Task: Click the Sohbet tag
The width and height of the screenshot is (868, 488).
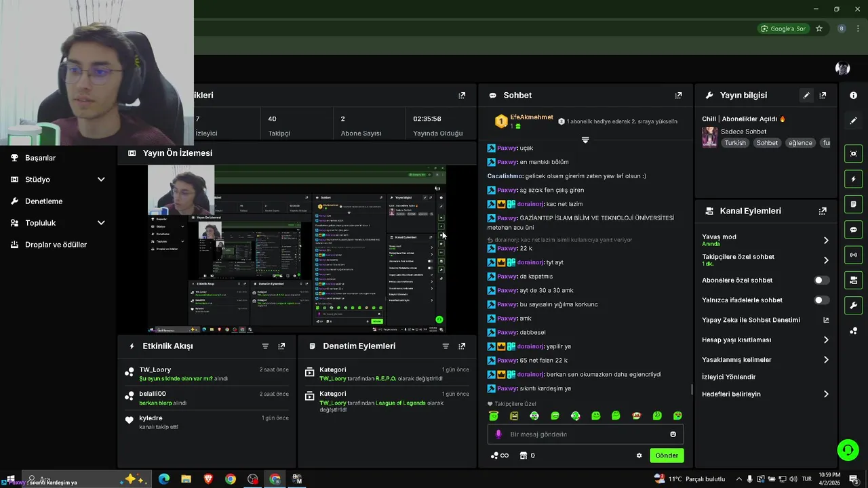Action: [767, 143]
